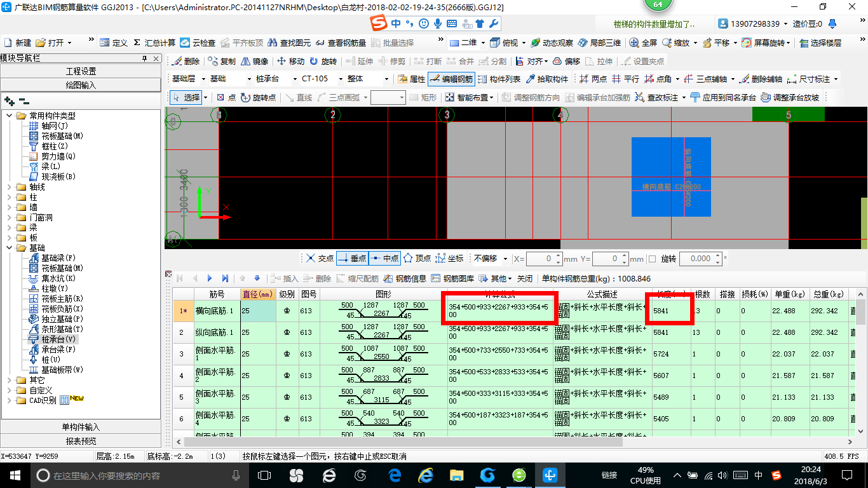Click 全屏 full screen tool
Viewport: 868px width, 488px height.
pos(643,43)
